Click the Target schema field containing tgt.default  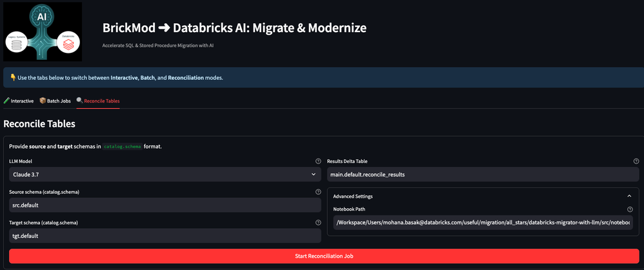[165, 236]
